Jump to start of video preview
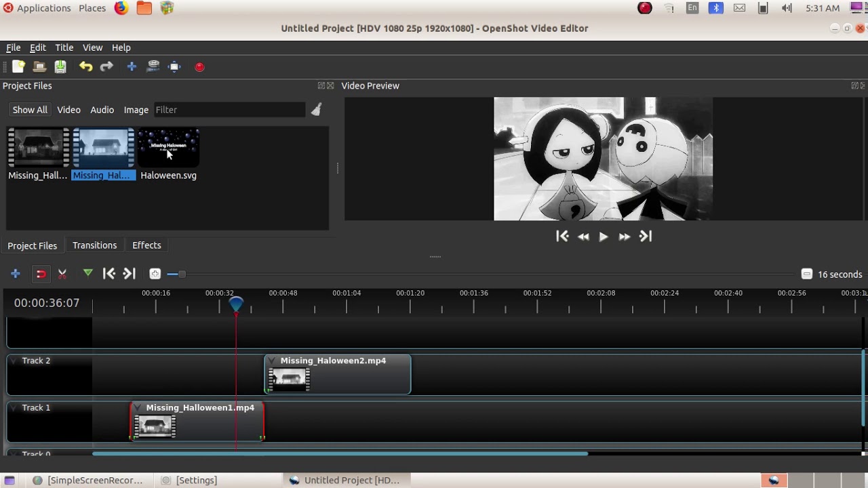Screen dimensions: 868x488 tap(562, 236)
